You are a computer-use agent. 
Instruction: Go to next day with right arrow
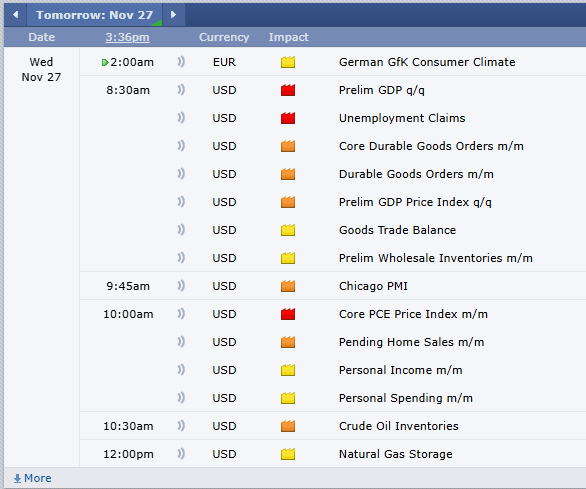[x=173, y=15]
